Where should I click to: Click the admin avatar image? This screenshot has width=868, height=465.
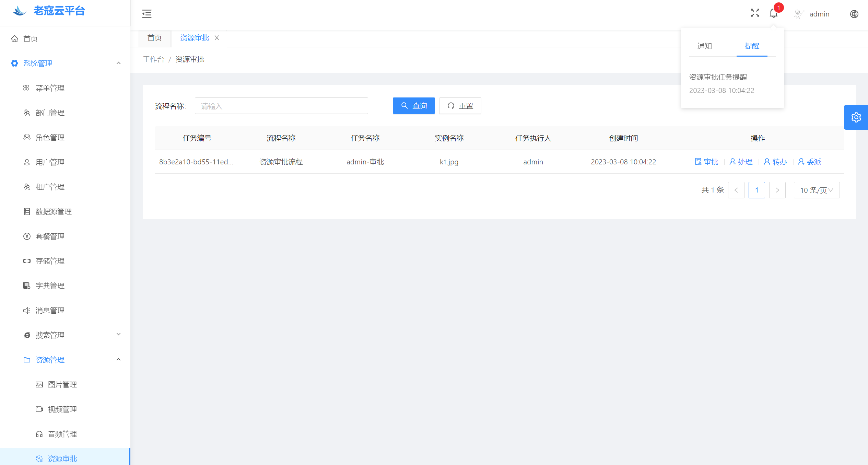[x=799, y=14]
